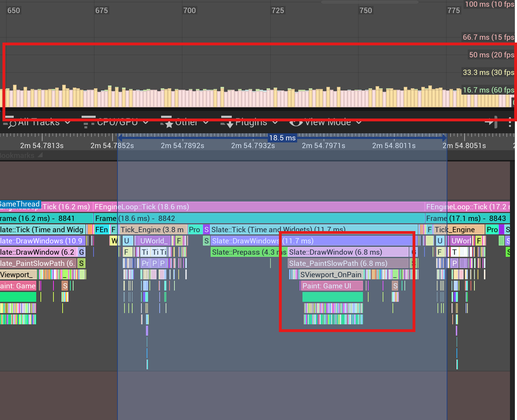Open the All Tracks filter menu
This screenshot has height=420, width=517.
click(39, 122)
